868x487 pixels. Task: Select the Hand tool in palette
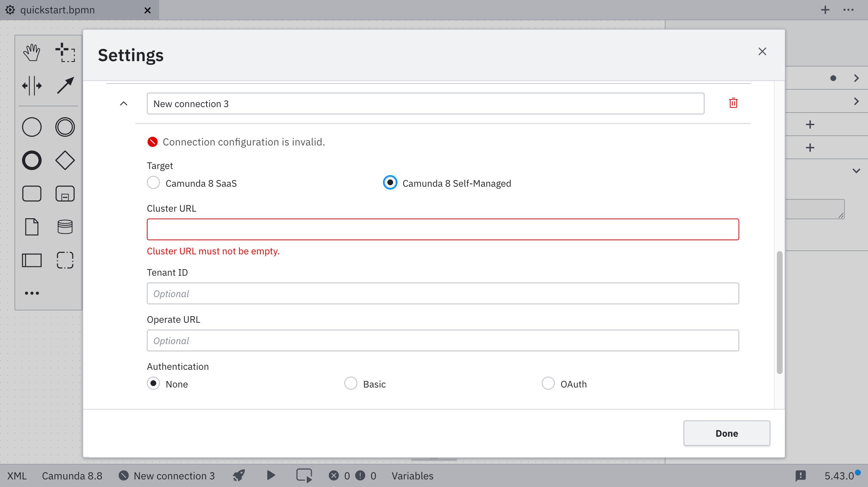coord(32,52)
